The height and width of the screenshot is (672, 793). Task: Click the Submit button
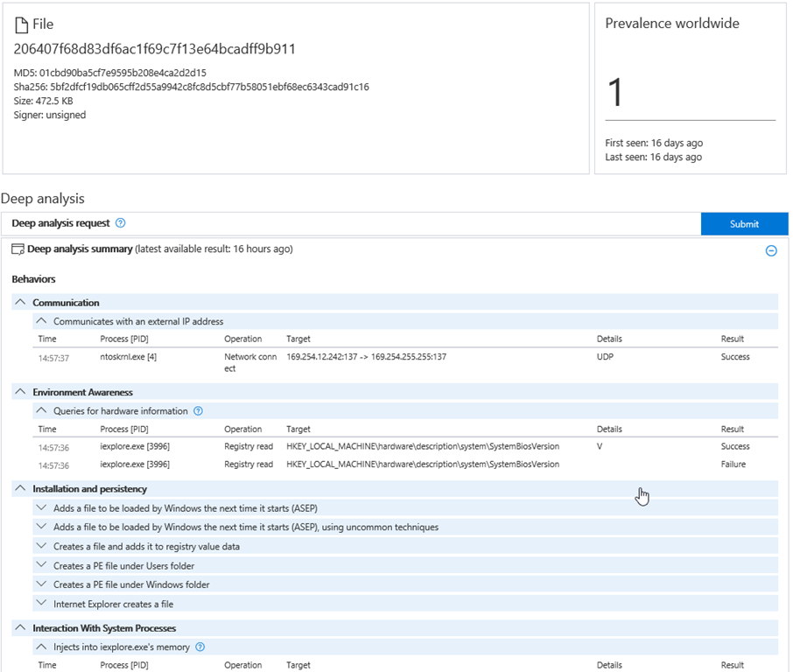click(x=744, y=224)
